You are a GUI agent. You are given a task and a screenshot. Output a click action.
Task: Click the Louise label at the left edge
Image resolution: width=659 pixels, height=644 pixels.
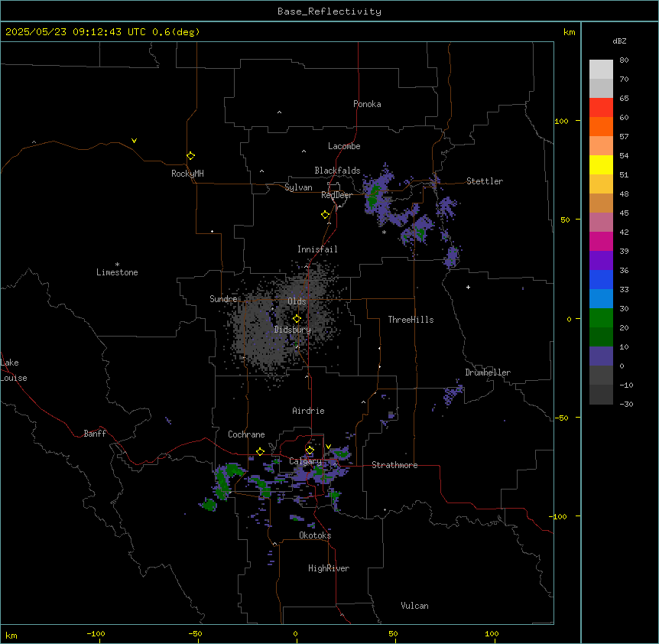pyautogui.click(x=14, y=378)
